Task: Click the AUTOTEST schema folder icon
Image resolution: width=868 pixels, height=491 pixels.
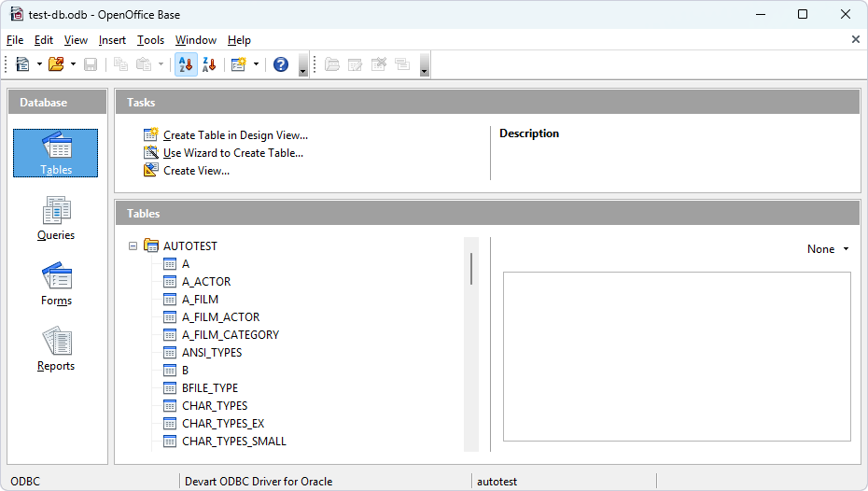Action: point(151,245)
